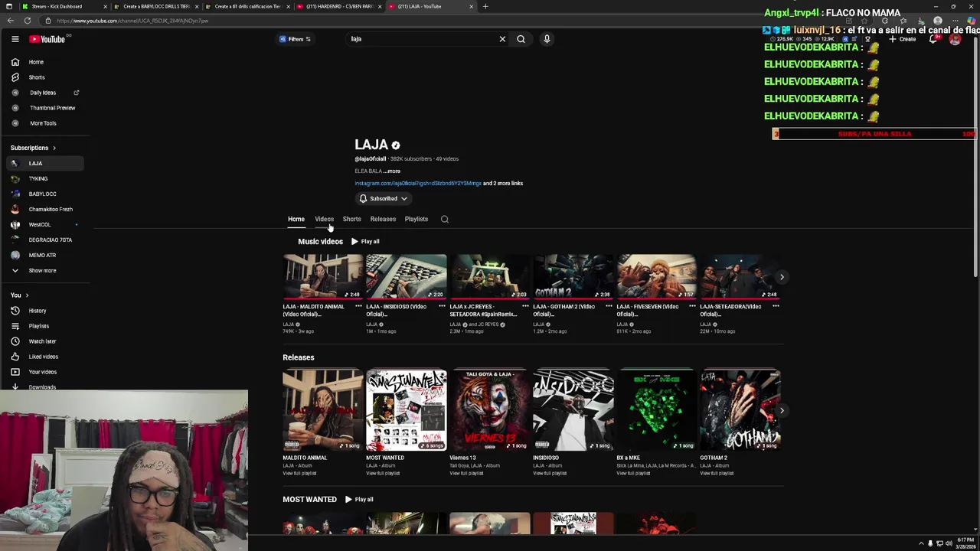Open Daily Ideas in the sidebar

(x=44, y=93)
